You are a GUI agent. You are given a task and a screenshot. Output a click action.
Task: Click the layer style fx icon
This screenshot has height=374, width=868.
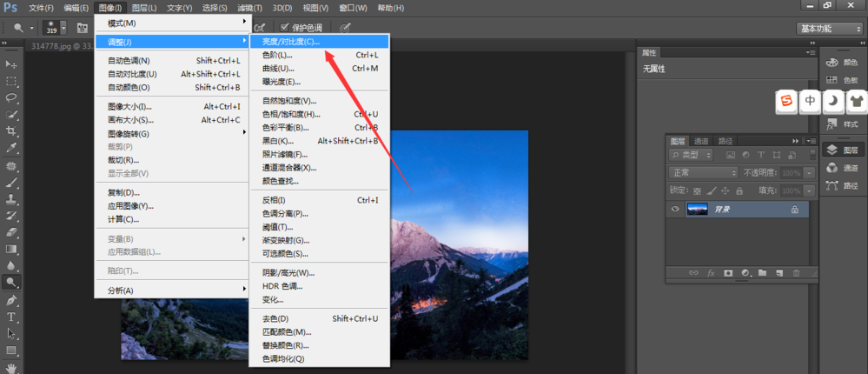712,272
